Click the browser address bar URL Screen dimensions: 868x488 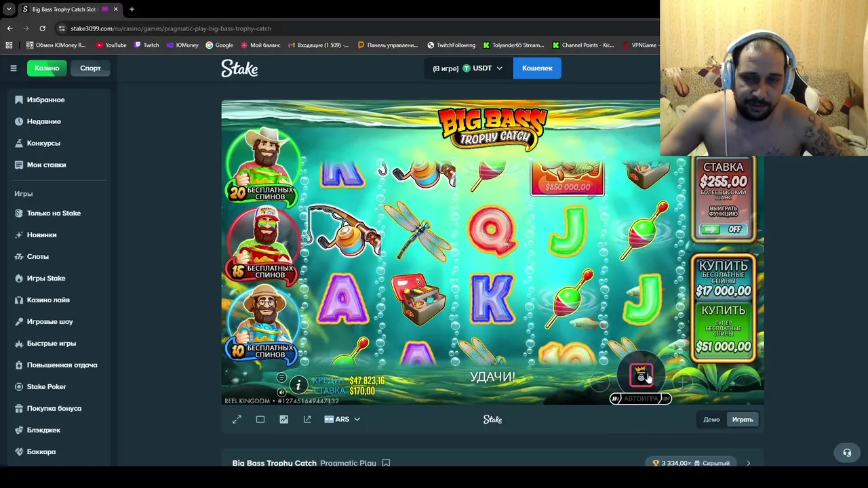171,28
